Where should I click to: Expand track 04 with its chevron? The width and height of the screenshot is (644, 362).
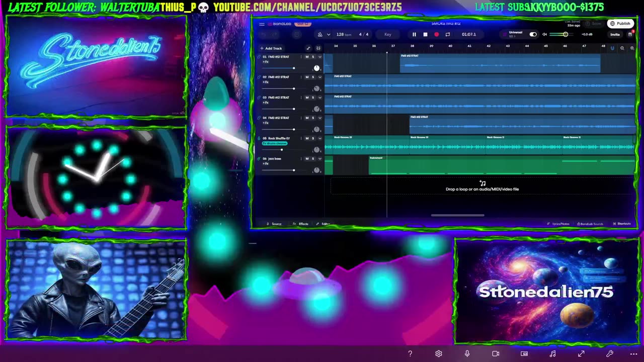(x=319, y=118)
